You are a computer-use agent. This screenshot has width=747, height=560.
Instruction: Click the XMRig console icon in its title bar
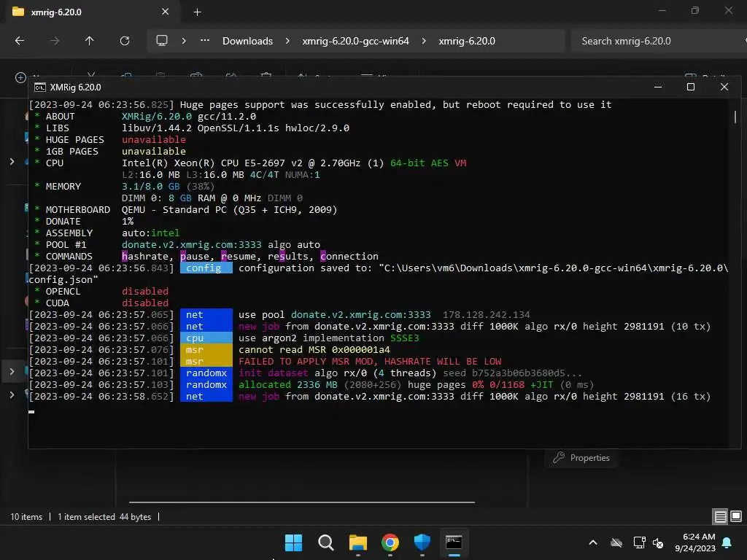(x=40, y=87)
